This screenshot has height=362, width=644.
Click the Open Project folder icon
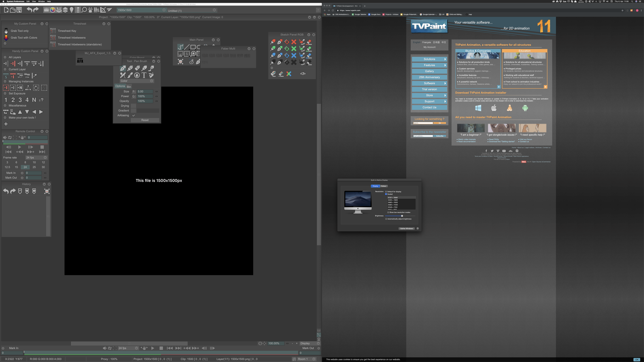tap(12, 10)
